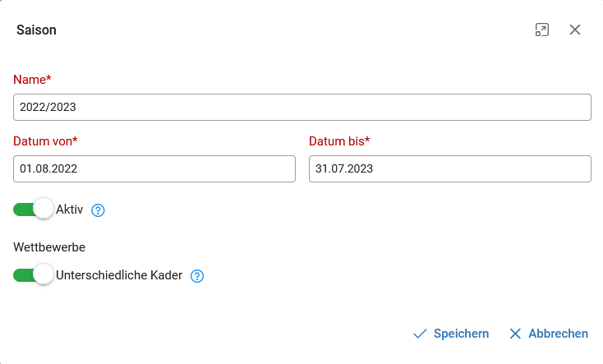This screenshot has height=364, width=603.
Task: Click the Datum bis* label
Action: tap(339, 141)
